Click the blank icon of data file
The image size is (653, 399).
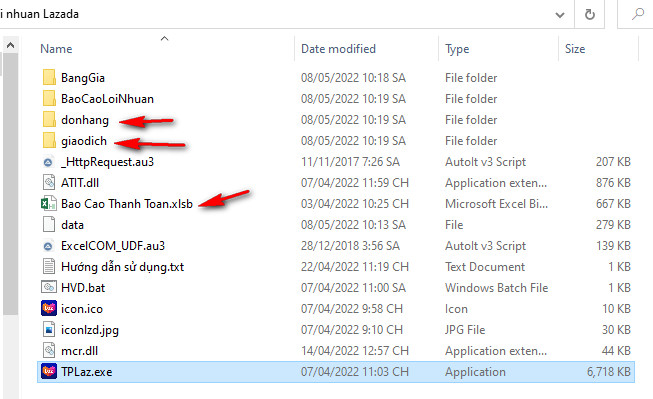tap(49, 224)
